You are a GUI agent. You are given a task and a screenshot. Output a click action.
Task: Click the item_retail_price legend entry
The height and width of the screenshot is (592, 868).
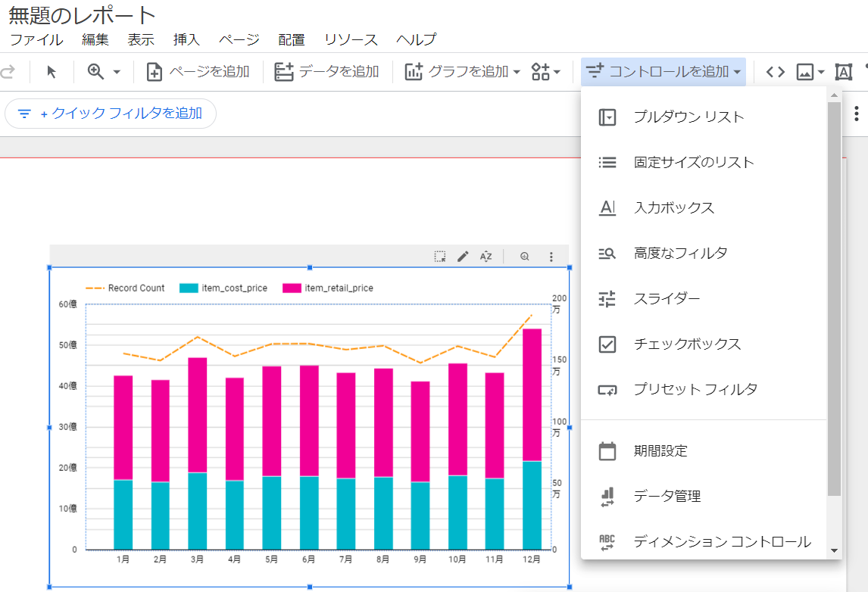(x=328, y=288)
